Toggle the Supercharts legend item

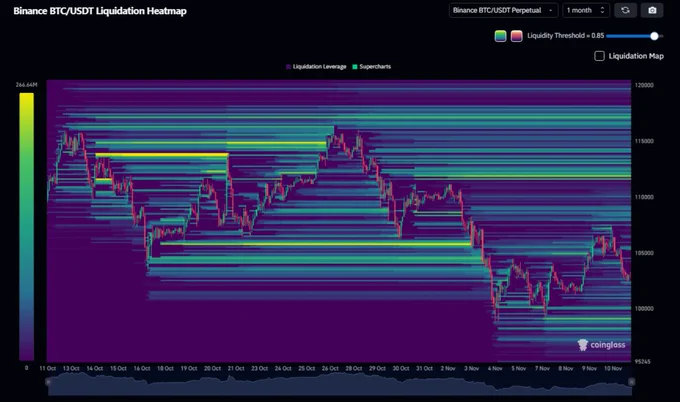[372, 67]
